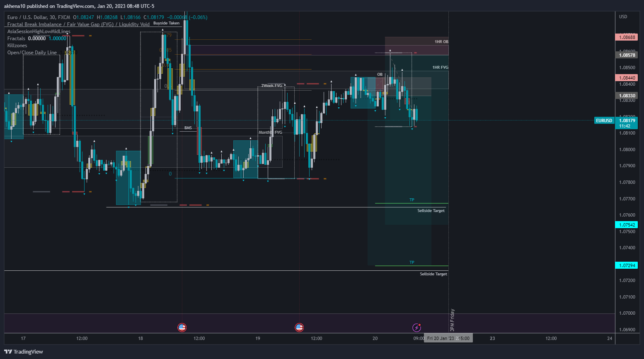
Task: Click the 19 date on time axis
Action: coord(258,338)
